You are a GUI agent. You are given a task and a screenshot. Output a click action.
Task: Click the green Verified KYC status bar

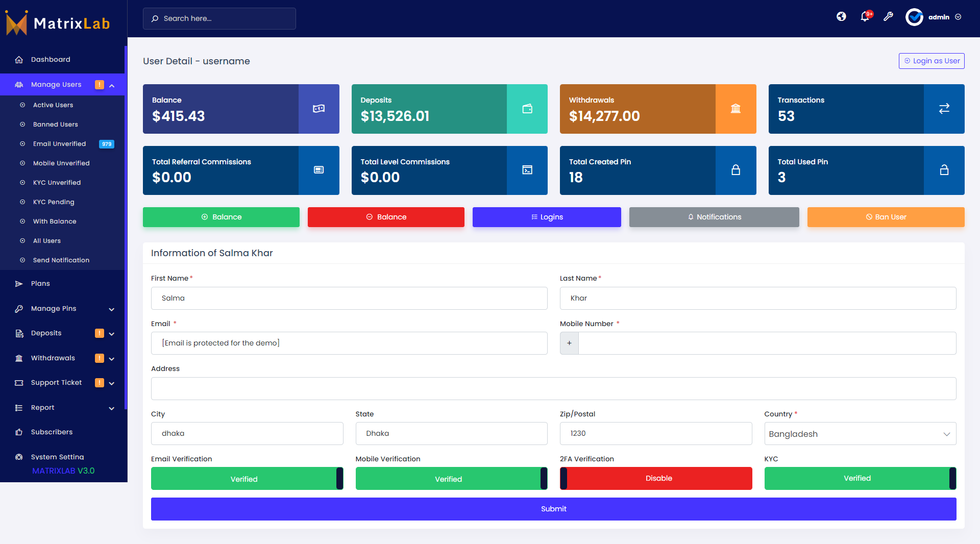857,478
